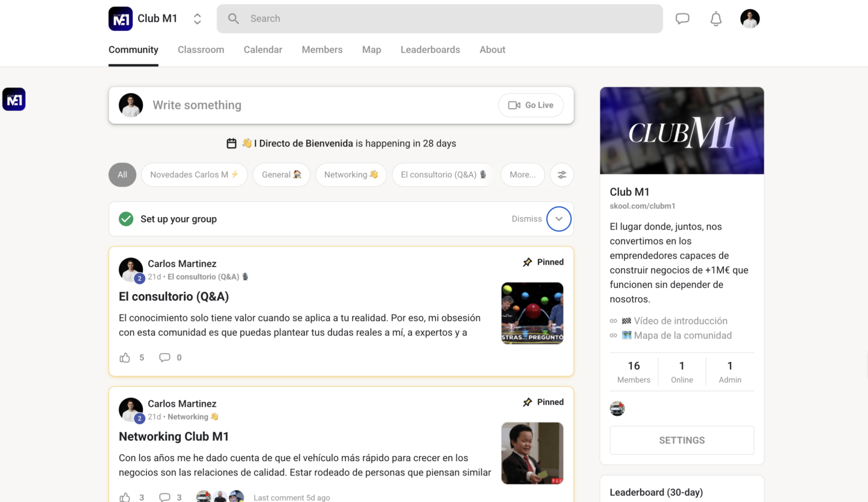View the 1 Admin count

[730, 372]
